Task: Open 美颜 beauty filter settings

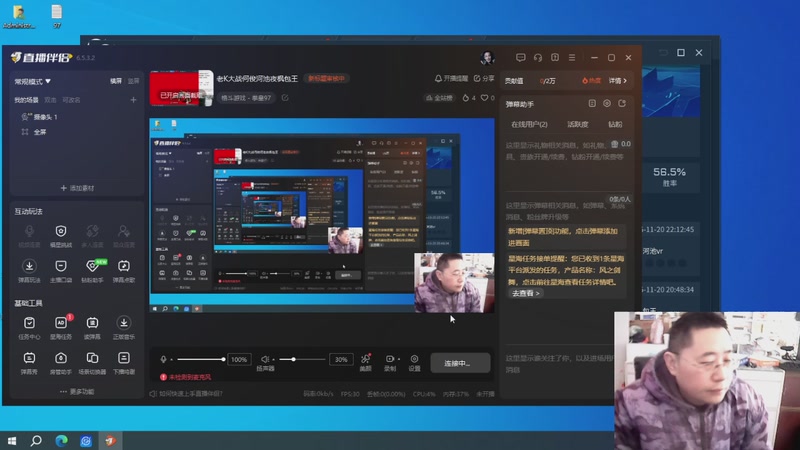Action: pos(365,362)
